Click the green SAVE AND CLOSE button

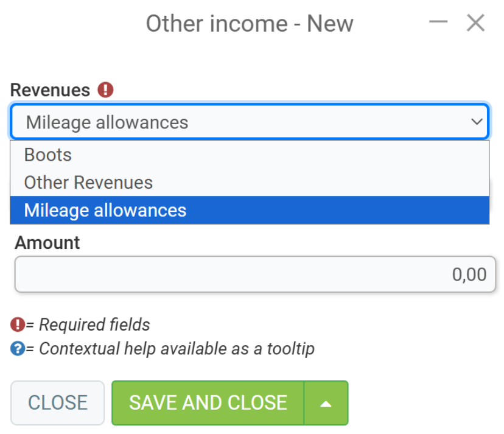coord(208,403)
